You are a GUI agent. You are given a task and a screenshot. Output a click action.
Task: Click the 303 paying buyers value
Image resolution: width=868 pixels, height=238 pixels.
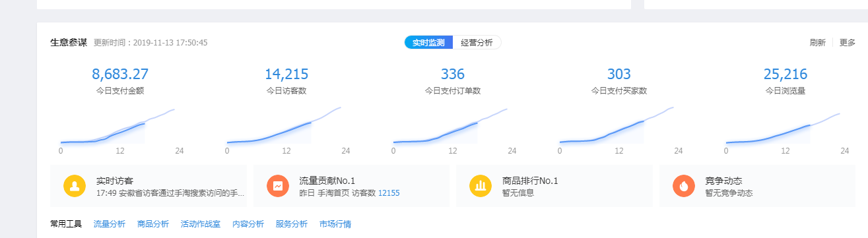[619, 74]
